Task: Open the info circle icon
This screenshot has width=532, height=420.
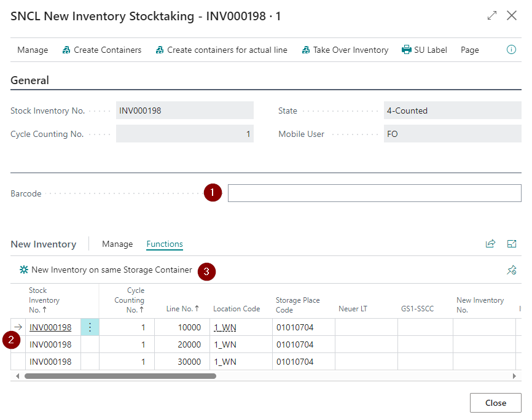Action: pos(511,50)
